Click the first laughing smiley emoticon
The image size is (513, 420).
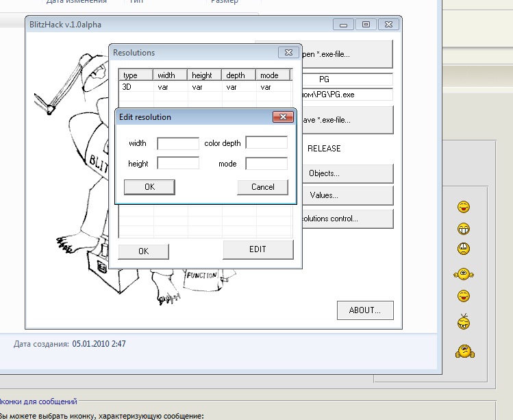[x=464, y=207]
